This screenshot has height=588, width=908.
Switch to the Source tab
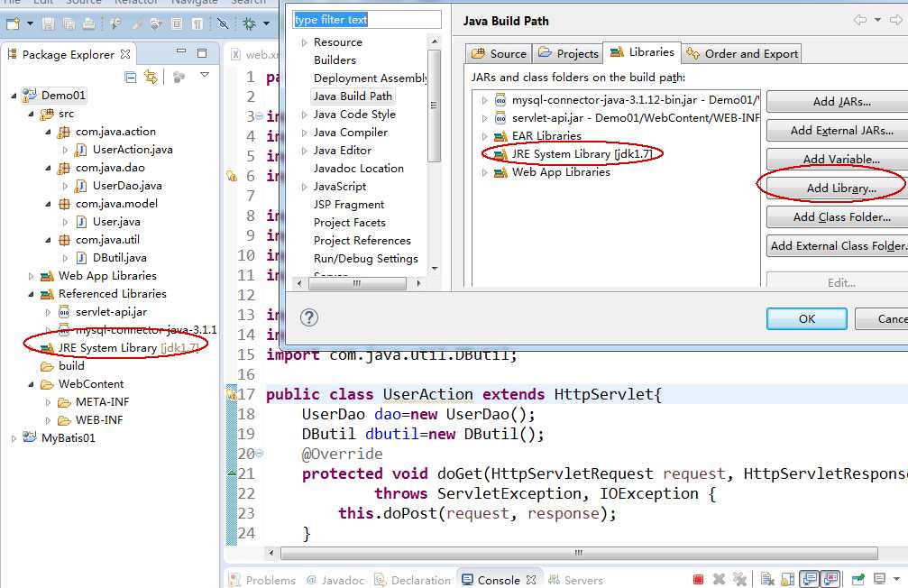[499, 53]
